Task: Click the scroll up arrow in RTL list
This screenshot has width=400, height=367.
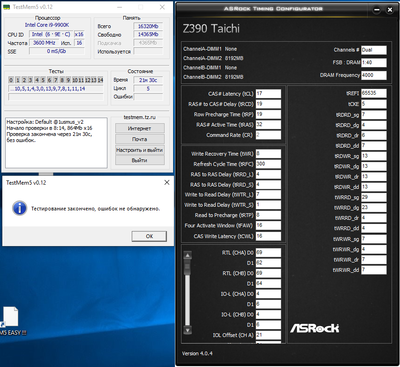Action: tap(188, 256)
